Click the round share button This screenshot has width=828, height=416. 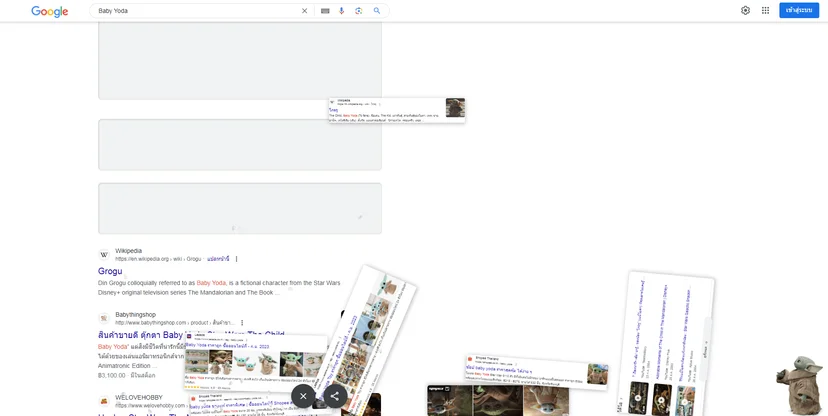click(x=335, y=396)
